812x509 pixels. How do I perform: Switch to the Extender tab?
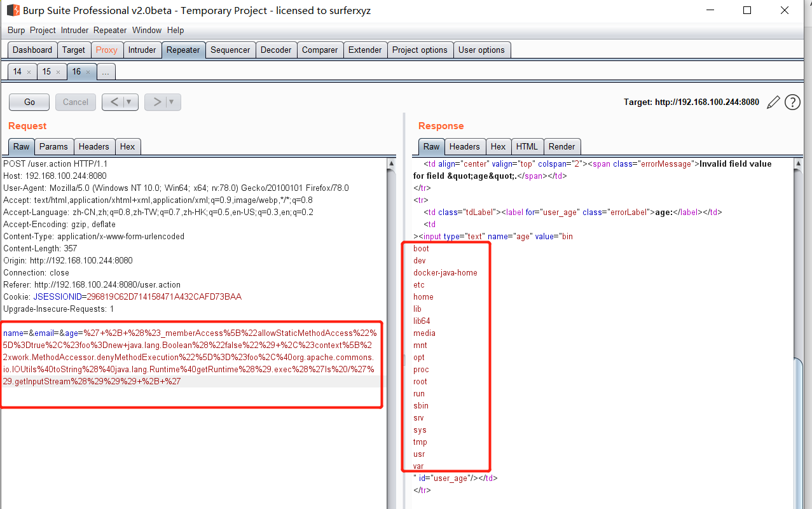coord(365,50)
